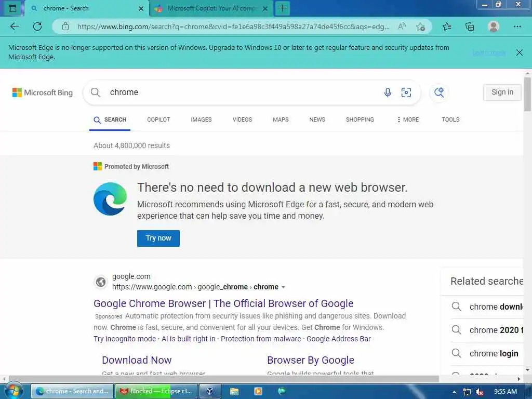Image resolution: width=532 pixels, height=399 pixels.
Task: Open a new tab with plus button
Action: point(282,8)
